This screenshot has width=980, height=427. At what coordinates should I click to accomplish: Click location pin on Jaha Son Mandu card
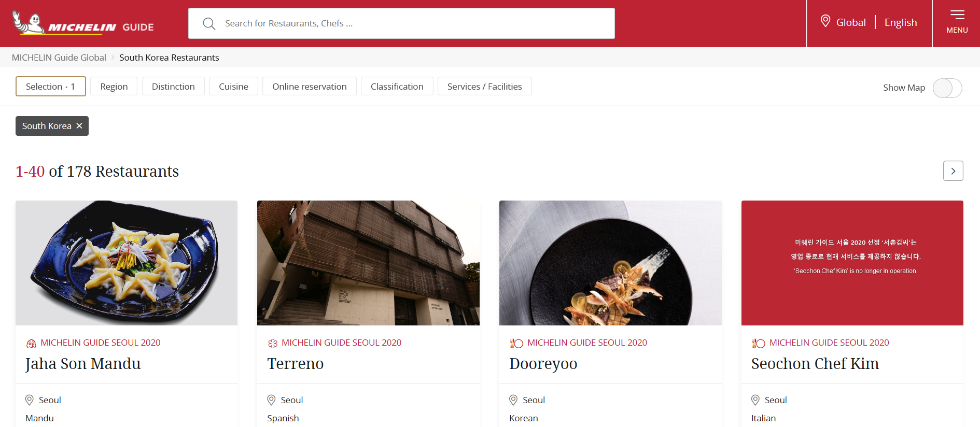[x=30, y=400]
